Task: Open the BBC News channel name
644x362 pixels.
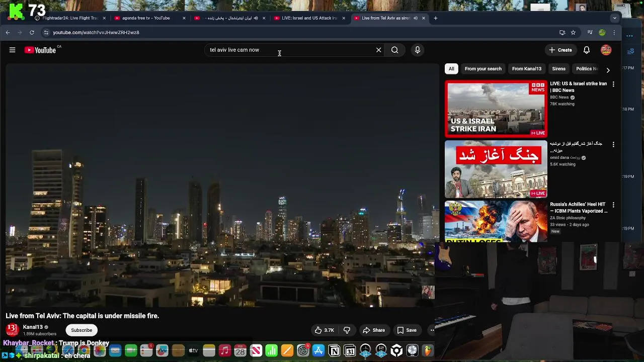Action: pos(559,98)
